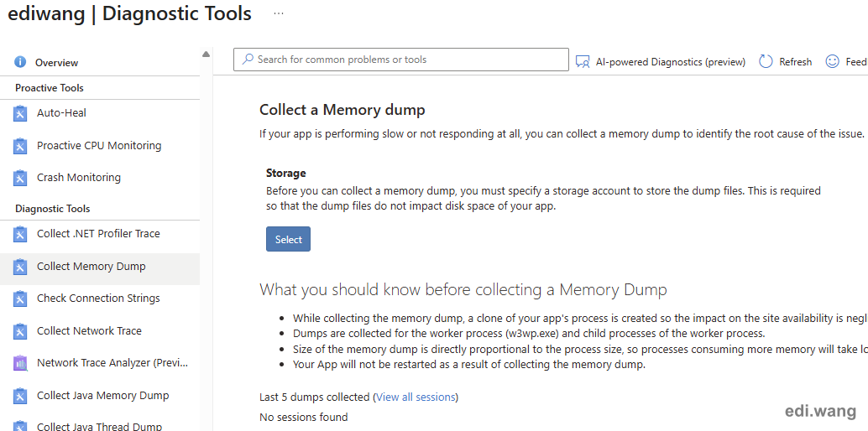Open the ellipsis more options next to title
868x431 pixels.
(279, 14)
